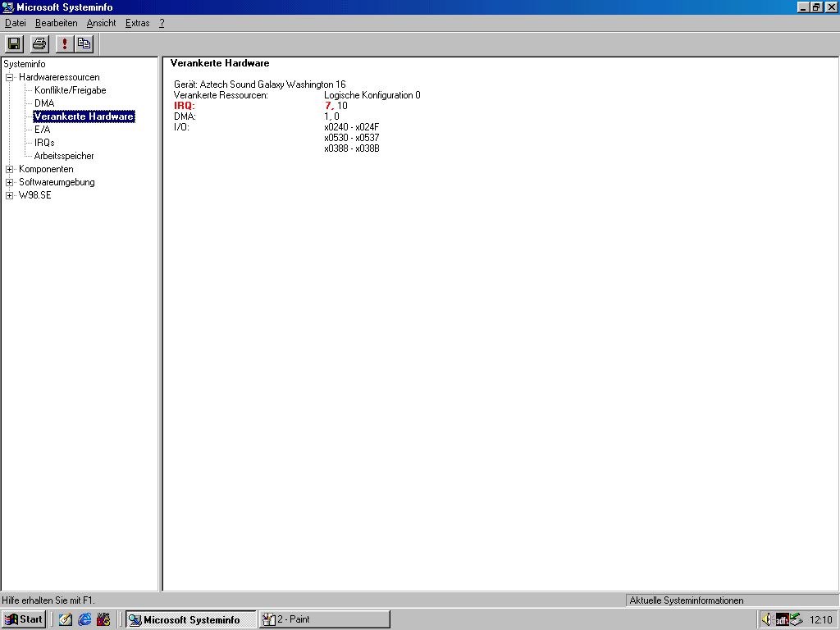Switch to the 2 - Paint taskbar button
This screenshot has height=630, width=840.
coord(325,620)
